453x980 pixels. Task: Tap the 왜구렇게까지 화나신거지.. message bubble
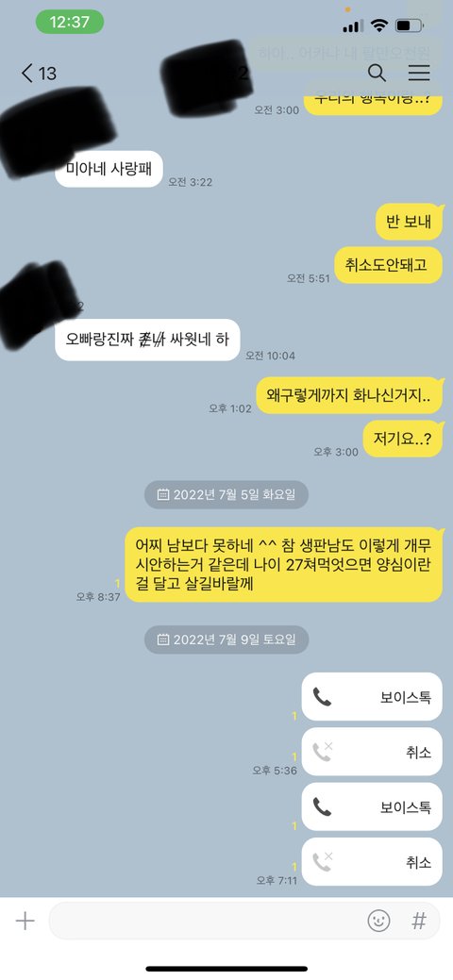point(350,395)
